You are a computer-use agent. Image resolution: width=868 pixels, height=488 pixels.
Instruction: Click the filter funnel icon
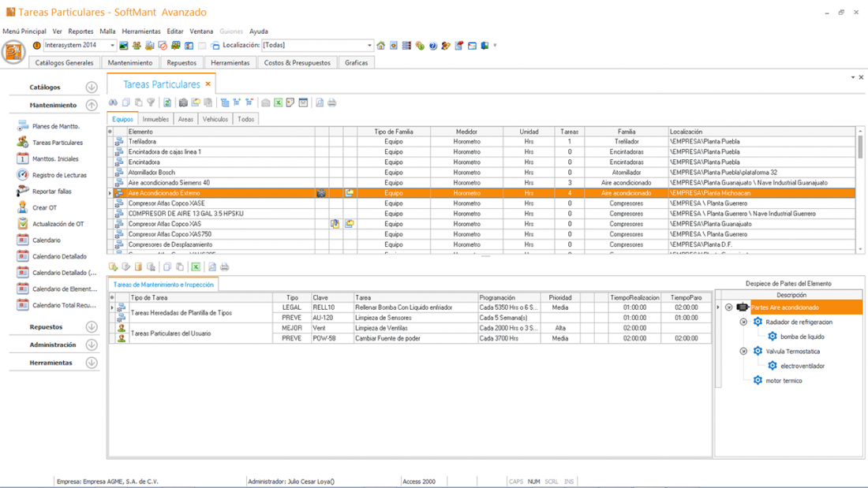[151, 102]
